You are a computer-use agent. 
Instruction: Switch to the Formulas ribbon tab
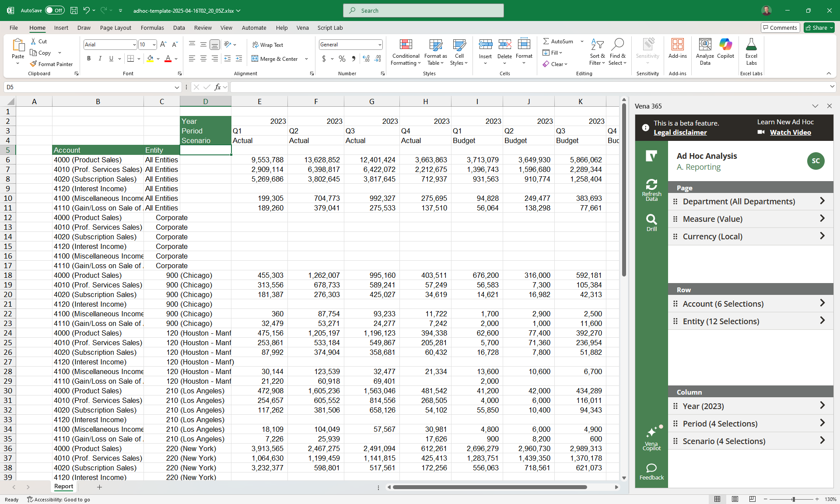pos(152,28)
